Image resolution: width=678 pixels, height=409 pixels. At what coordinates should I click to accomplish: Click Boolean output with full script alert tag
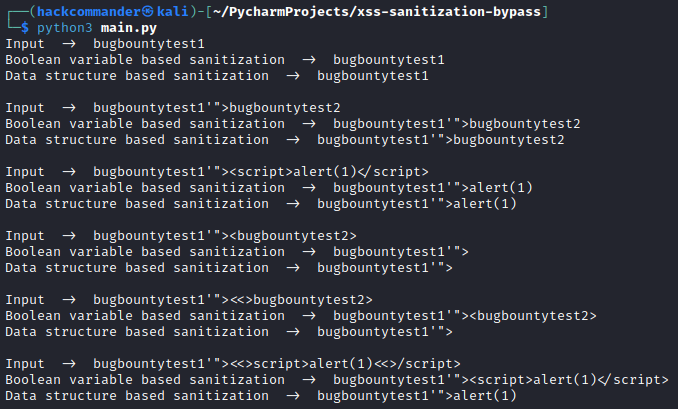tap(501, 380)
